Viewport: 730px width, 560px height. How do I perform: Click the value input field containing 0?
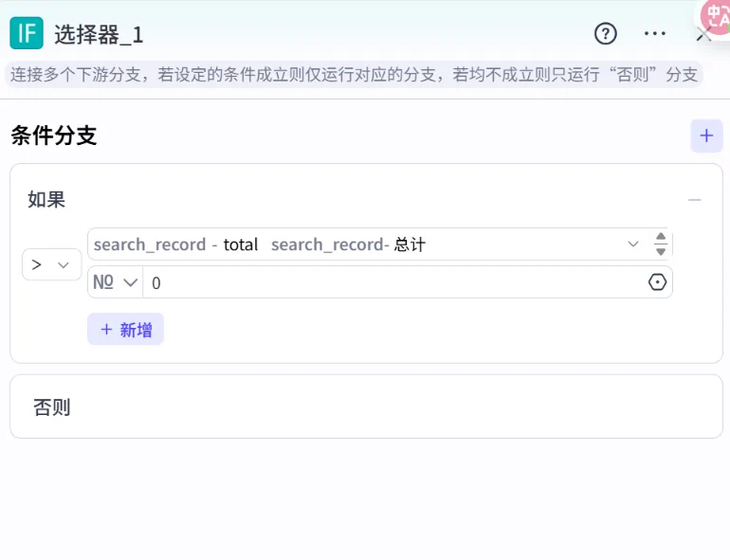click(x=389, y=282)
